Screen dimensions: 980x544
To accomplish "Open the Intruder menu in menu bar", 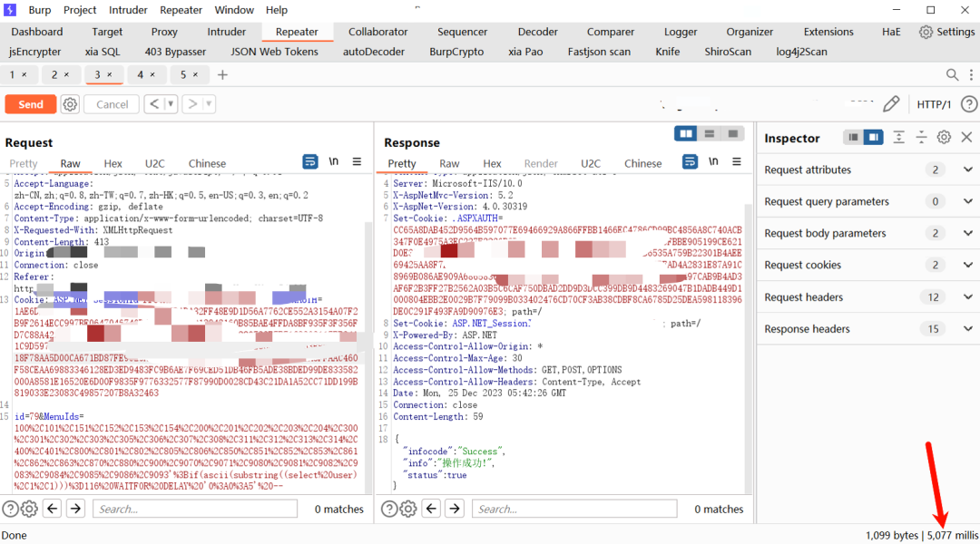I will (128, 10).
